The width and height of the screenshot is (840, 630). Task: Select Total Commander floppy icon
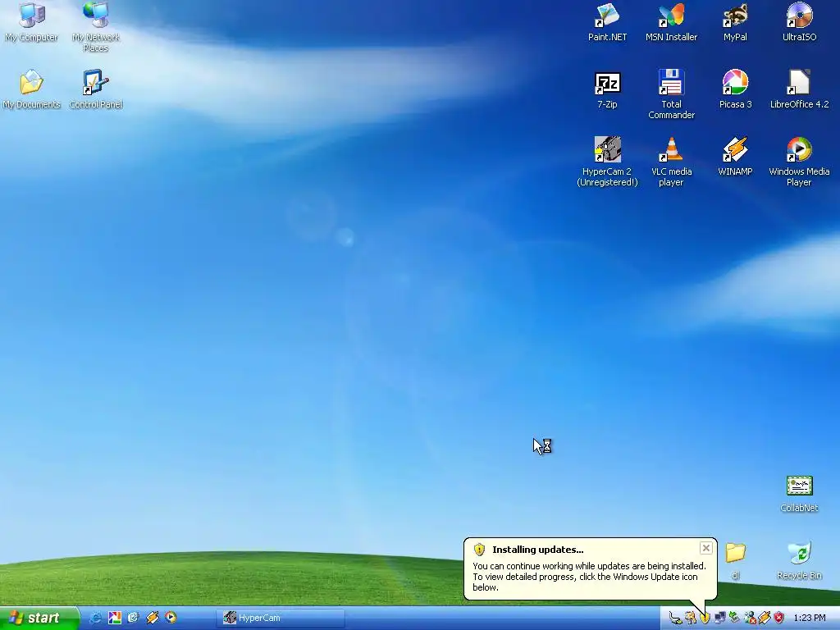tap(671, 94)
